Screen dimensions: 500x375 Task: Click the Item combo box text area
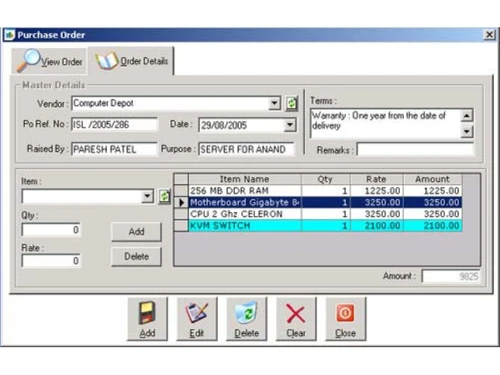click(81, 196)
